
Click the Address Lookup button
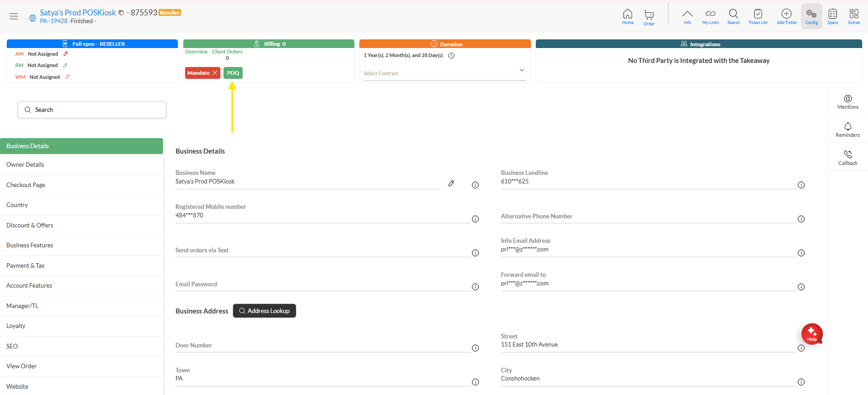(x=264, y=311)
